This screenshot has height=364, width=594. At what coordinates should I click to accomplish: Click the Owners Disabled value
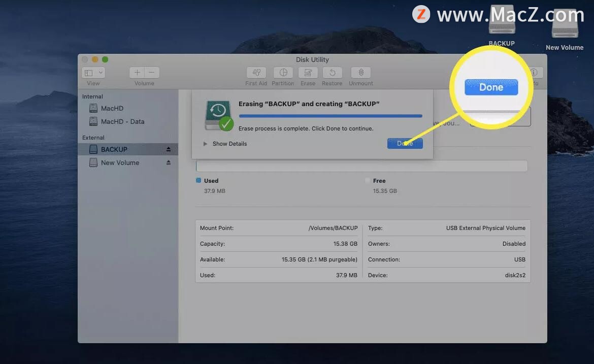pyautogui.click(x=514, y=244)
